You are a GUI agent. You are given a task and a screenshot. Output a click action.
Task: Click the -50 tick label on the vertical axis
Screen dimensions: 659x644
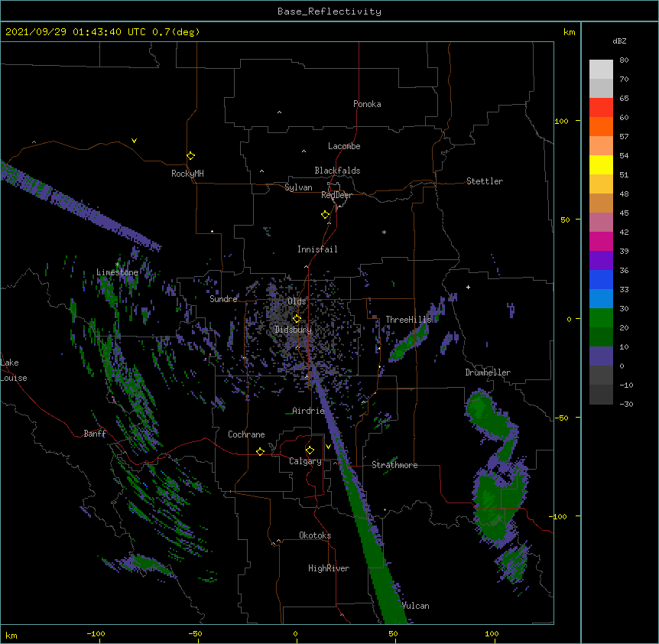(561, 418)
